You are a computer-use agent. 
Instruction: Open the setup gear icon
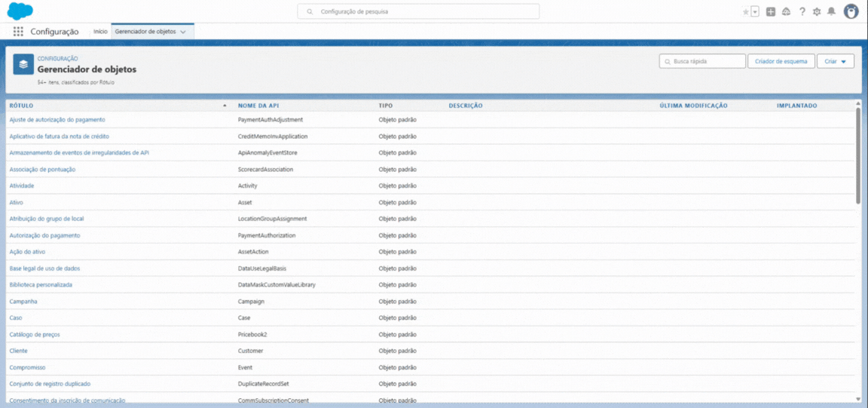point(817,12)
